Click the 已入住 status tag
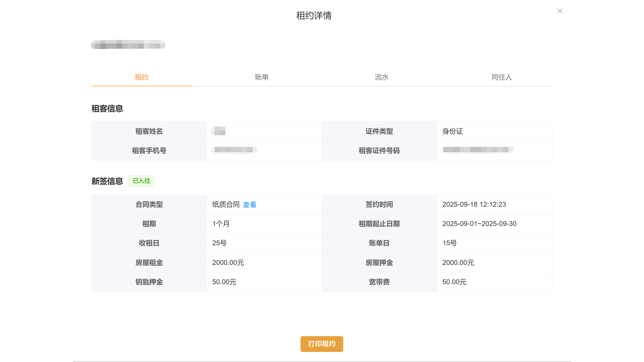 (141, 181)
